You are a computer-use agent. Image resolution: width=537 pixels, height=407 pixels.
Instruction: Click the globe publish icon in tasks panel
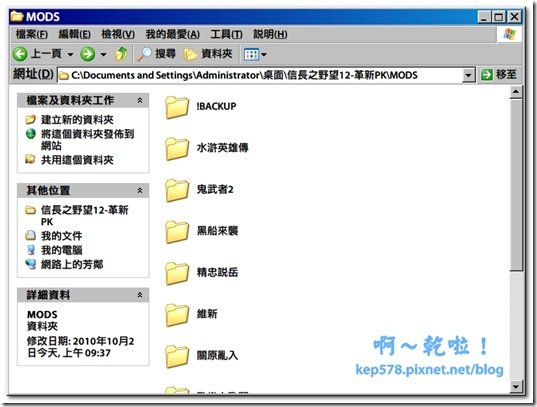(30, 134)
